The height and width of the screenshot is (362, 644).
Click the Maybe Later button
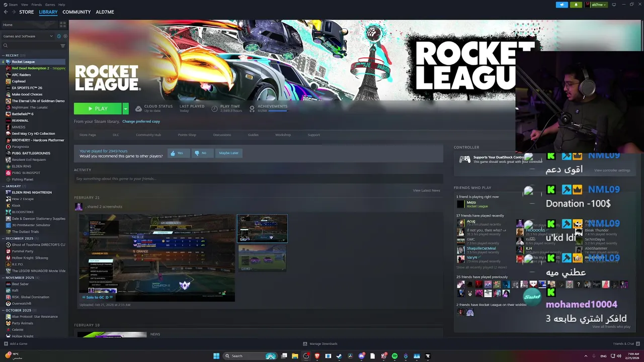pos(229,153)
